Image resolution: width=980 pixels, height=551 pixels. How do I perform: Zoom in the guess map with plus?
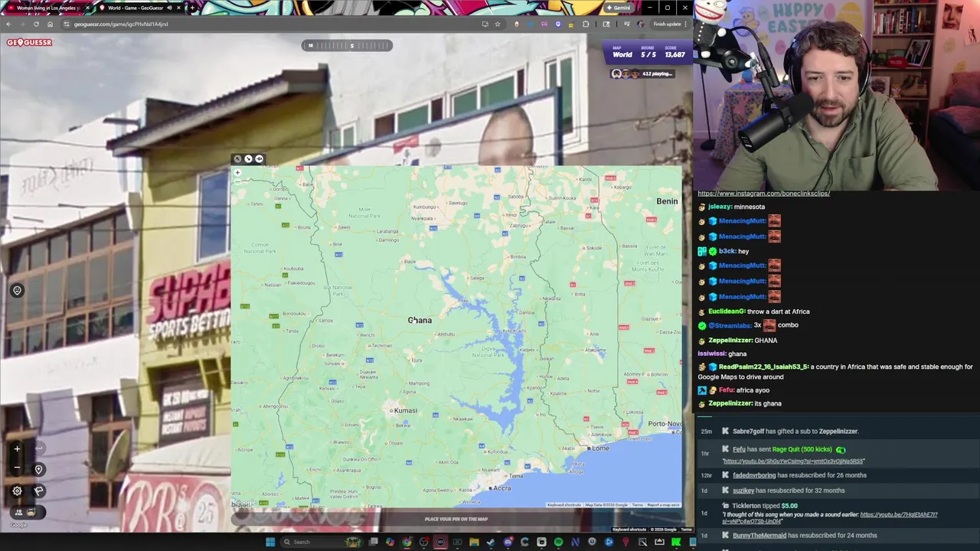pyautogui.click(x=237, y=173)
